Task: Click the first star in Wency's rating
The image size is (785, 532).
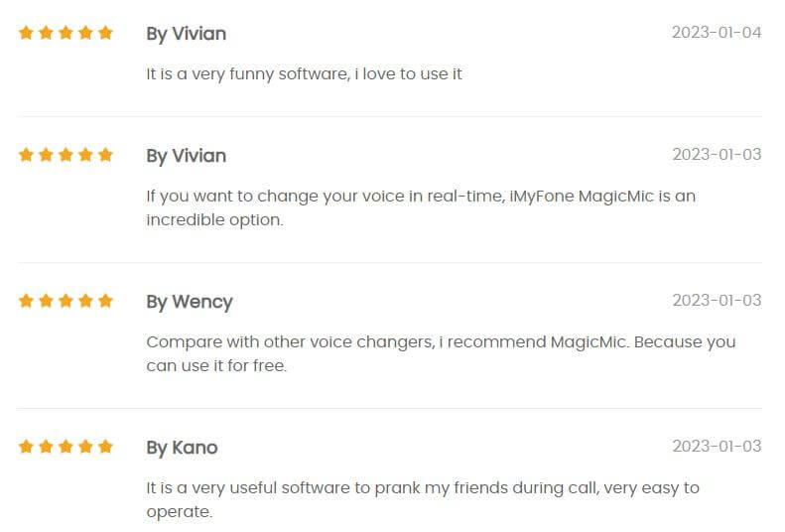Action: pos(26,301)
